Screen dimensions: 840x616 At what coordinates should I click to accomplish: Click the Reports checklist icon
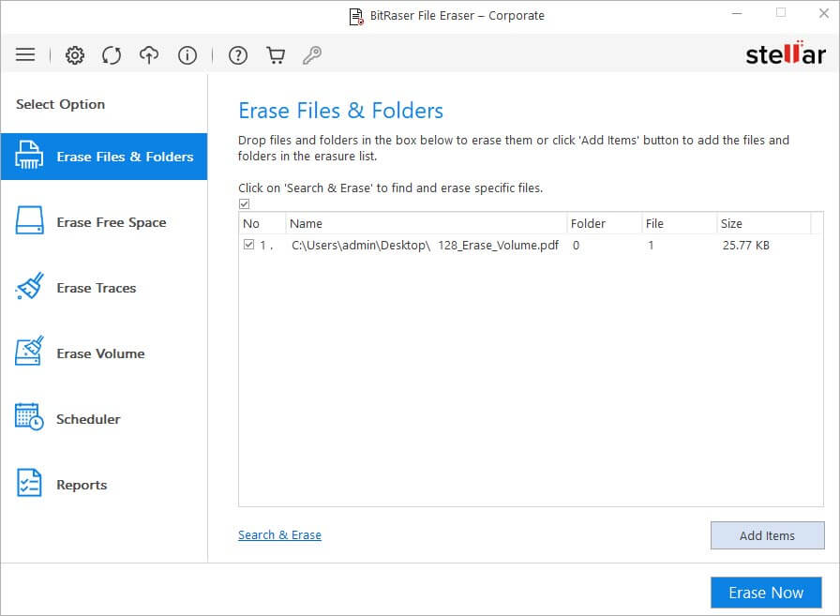coord(29,483)
